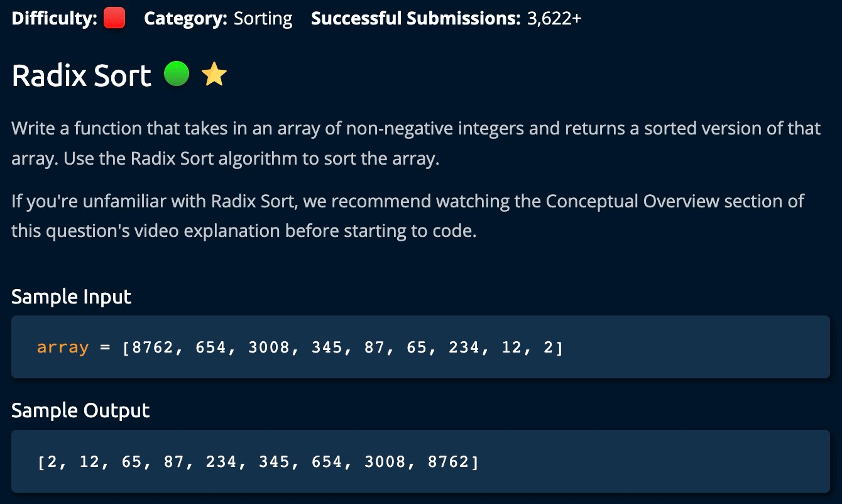Click 8762 in the sample output array
Viewport: 842px width, 504px height.
(x=447, y=462)
